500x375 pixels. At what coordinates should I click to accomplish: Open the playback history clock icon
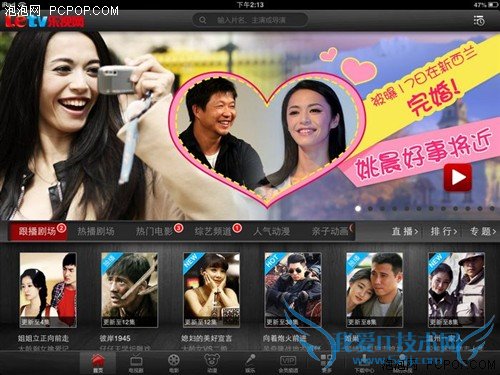coord(479,21)
